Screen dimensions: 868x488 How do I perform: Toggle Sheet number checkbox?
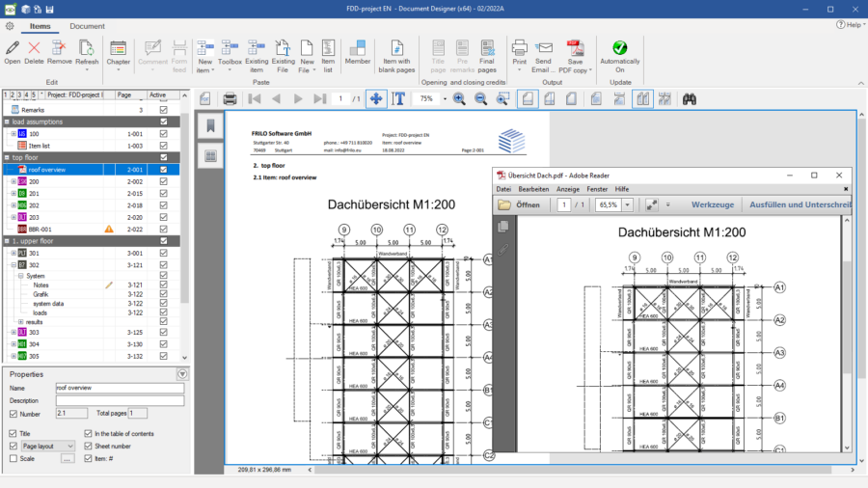88,446
